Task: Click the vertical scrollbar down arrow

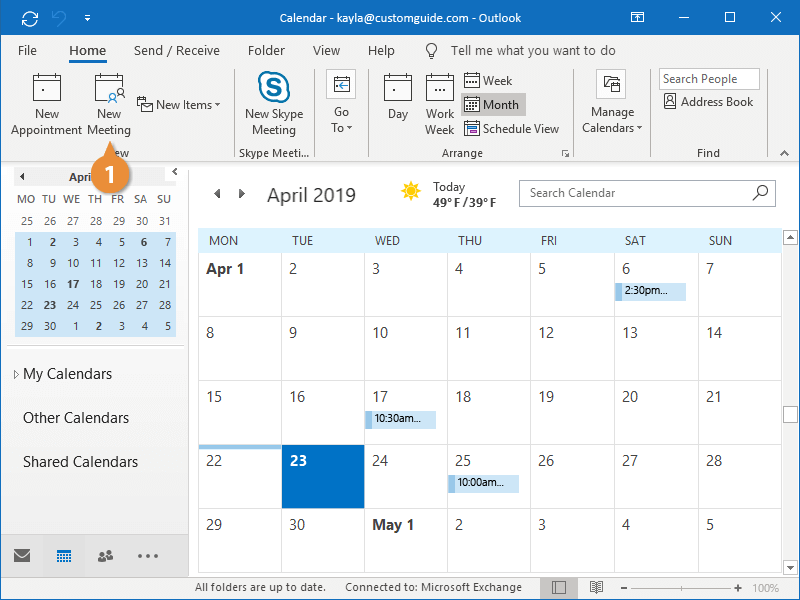Action: coord(790,567)
